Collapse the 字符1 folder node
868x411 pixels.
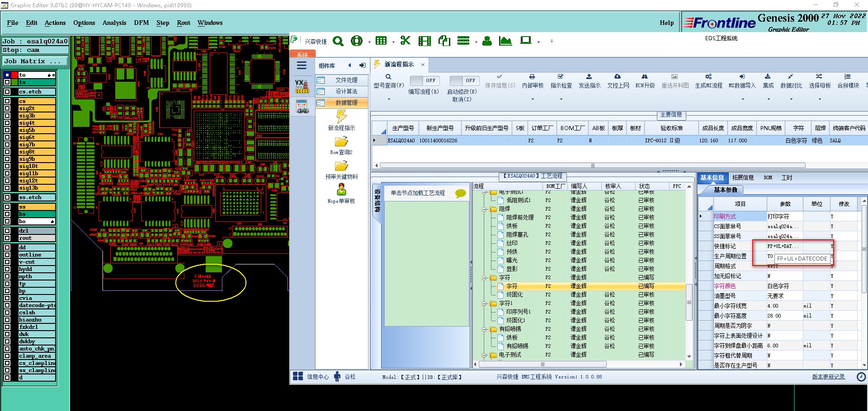484,304
